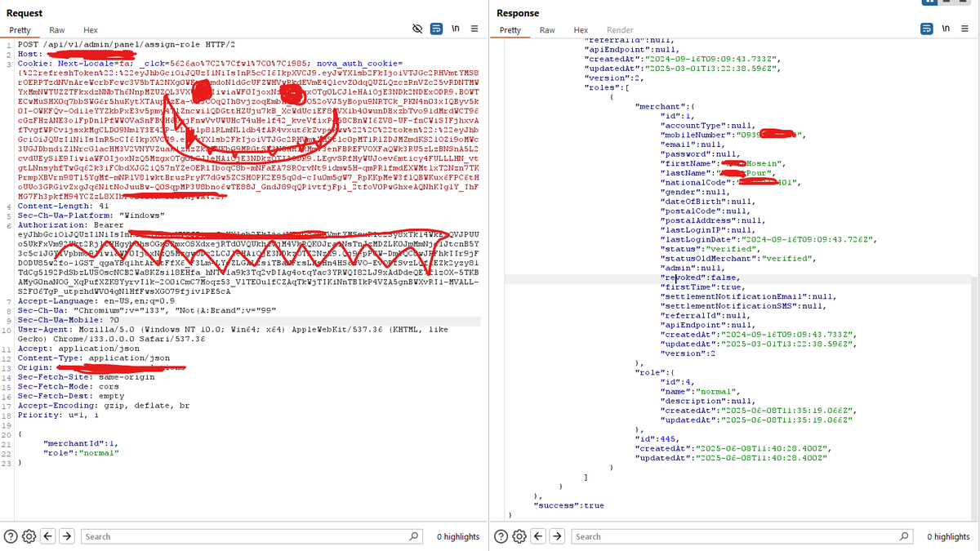Go to next match in Response search
Image resolution: width=980 pixels, height=551 pixels.
(x=558, y=536)
